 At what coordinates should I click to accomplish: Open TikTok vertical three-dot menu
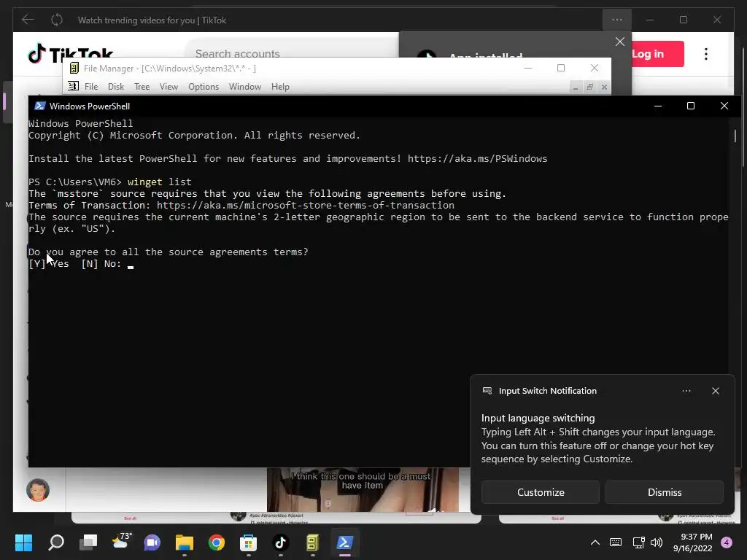(706, 54)
